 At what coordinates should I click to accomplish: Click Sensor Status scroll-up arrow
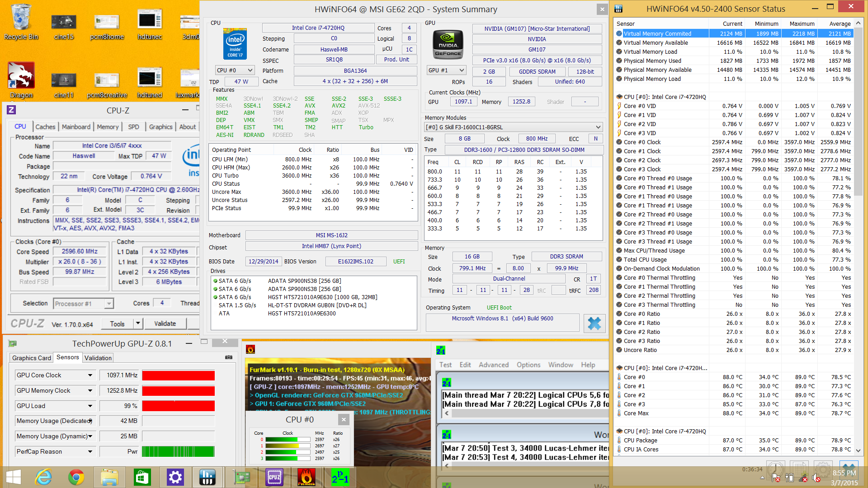click(858, 23)
